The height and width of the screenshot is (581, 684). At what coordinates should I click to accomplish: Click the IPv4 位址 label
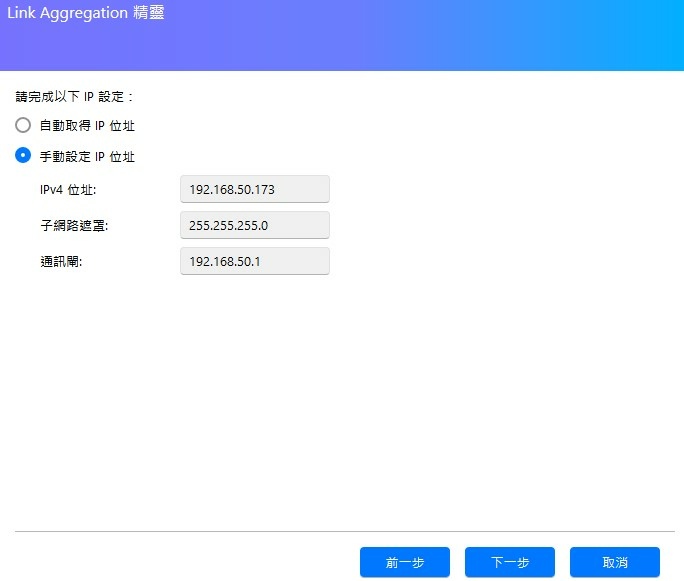pyautogui.click(x=68, y=189)
